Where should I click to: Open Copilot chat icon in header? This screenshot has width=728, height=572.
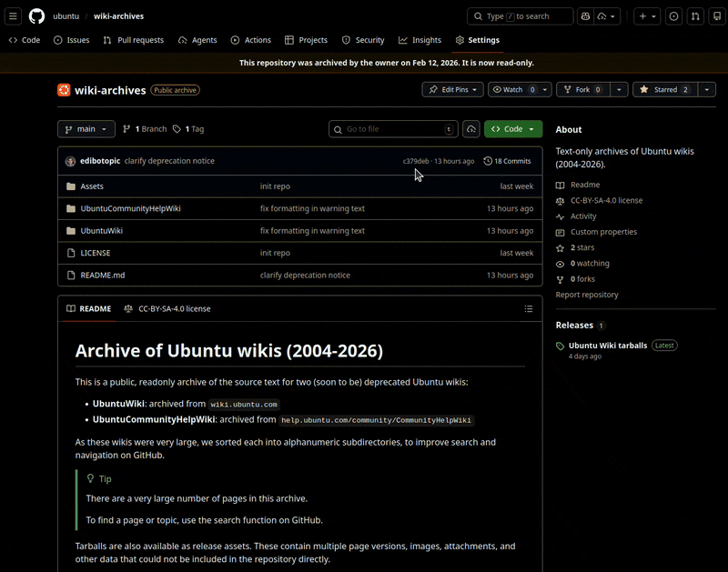(x=585, y=16)
